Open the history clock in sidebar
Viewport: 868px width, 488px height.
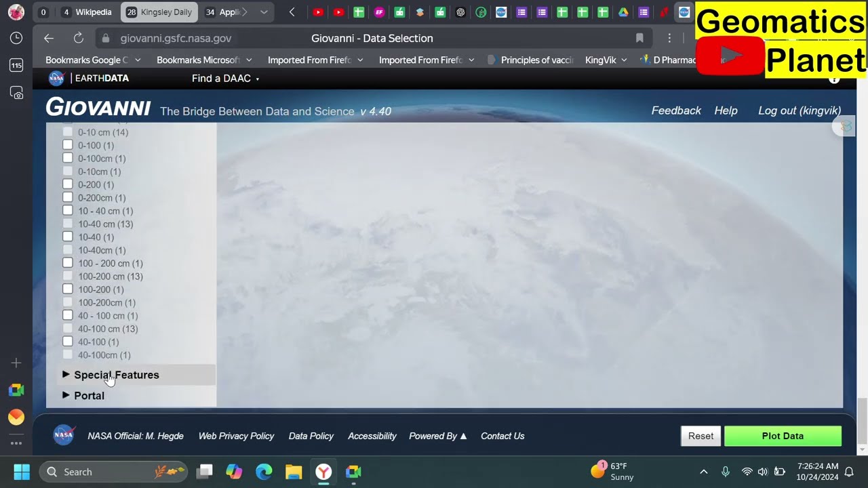(16, 38)
